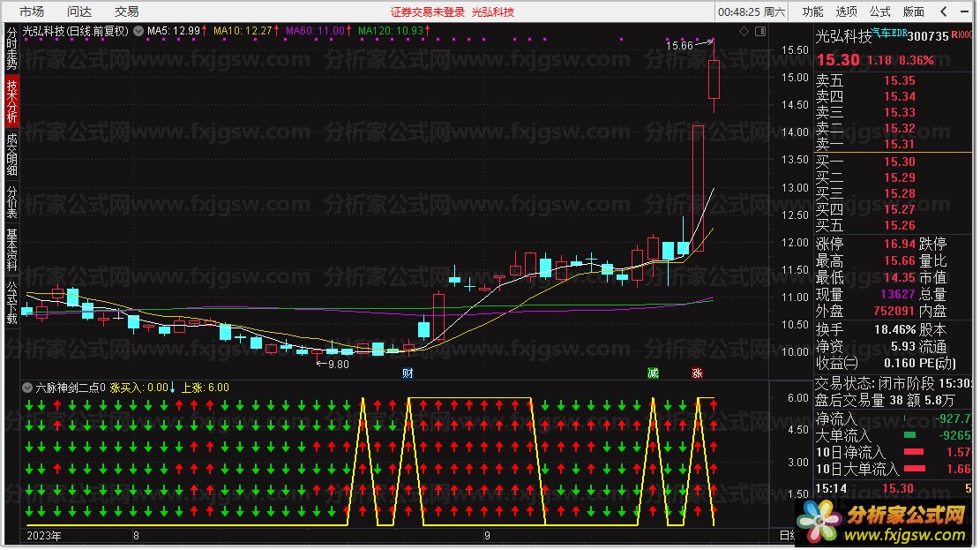Click the 涨停 limit-up value 16.94
980x550 pixels.
(900, 244)
